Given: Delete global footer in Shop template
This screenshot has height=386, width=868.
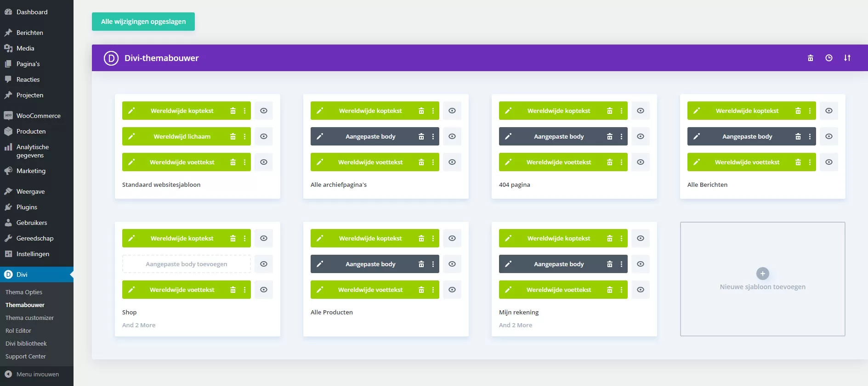Looking at the screenshot, I should [x=233, y=290].
